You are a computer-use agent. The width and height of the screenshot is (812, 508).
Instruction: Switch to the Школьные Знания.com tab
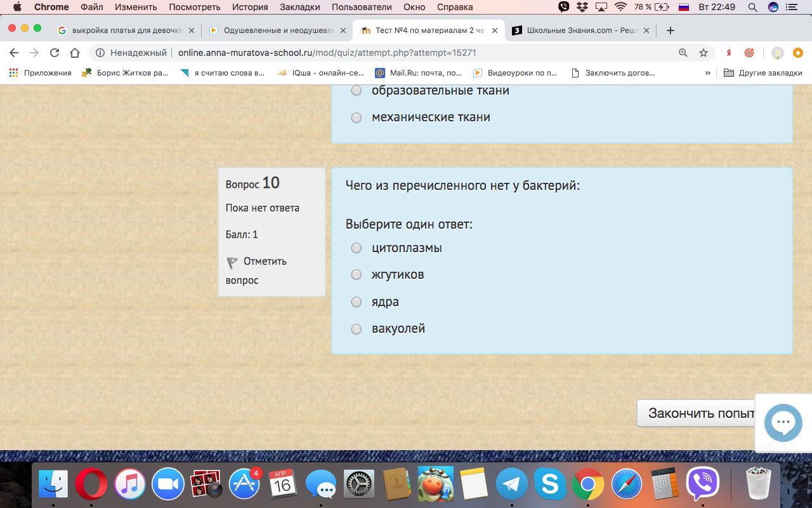[582, 30]
